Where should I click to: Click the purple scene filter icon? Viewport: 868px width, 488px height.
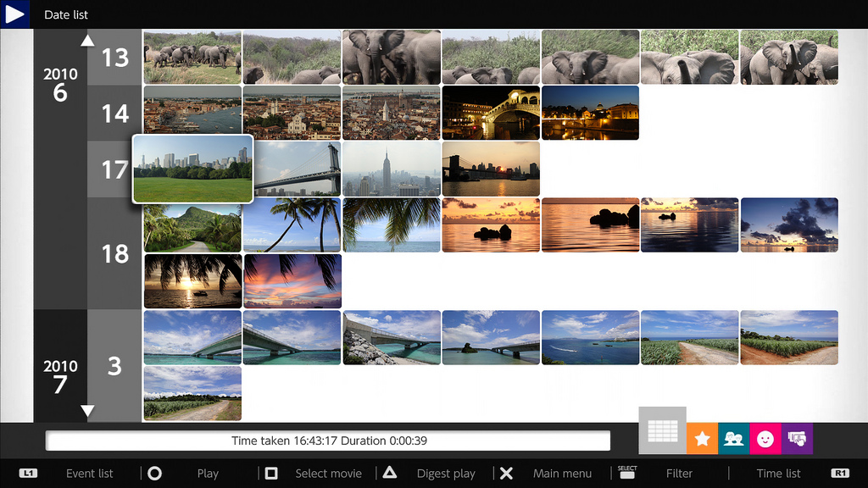797,439
